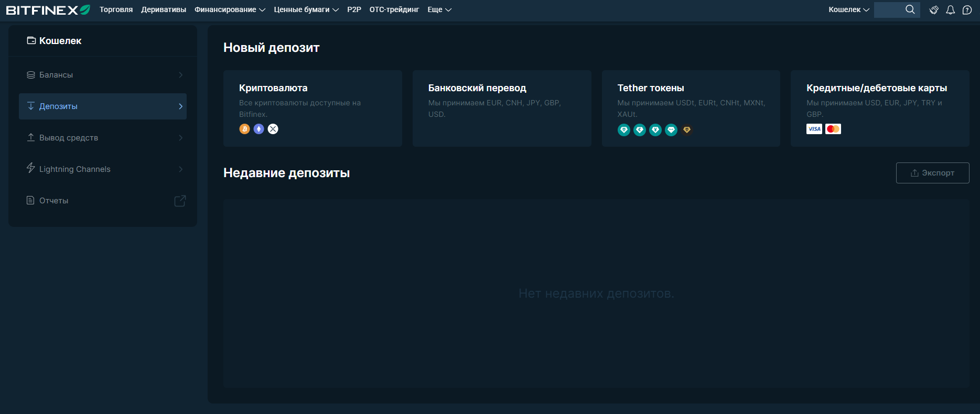Open Lightning Channels in the sidebar
Screen dimensions: 980x414
click(x=103, y=169)
